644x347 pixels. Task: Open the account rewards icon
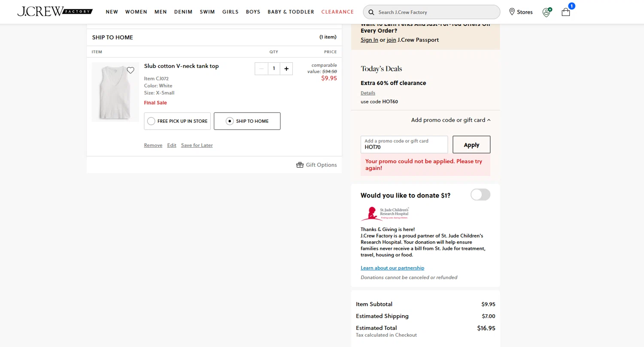pyautogui.click(x=547, y=12)
